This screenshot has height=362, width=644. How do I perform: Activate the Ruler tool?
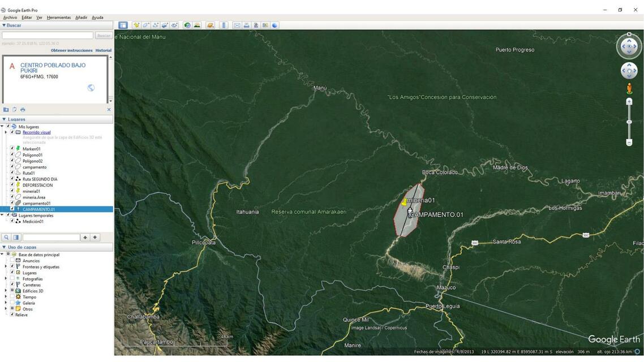(x=224, y=25)
